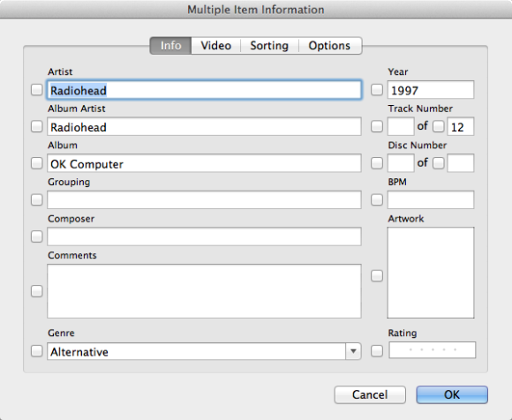The image size is (512, 420).
Task: Set a star rating in Rating field
Action: point(433,349)
